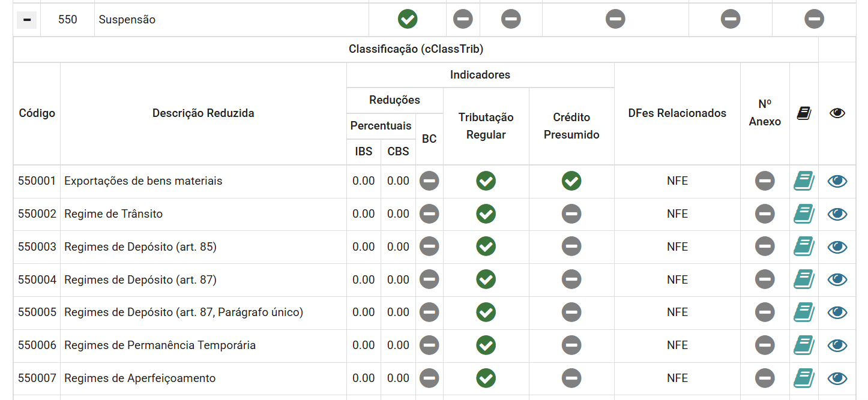Click the BC dash icon for 550004
Screen dimensions: 868x400
pos(429,279)
